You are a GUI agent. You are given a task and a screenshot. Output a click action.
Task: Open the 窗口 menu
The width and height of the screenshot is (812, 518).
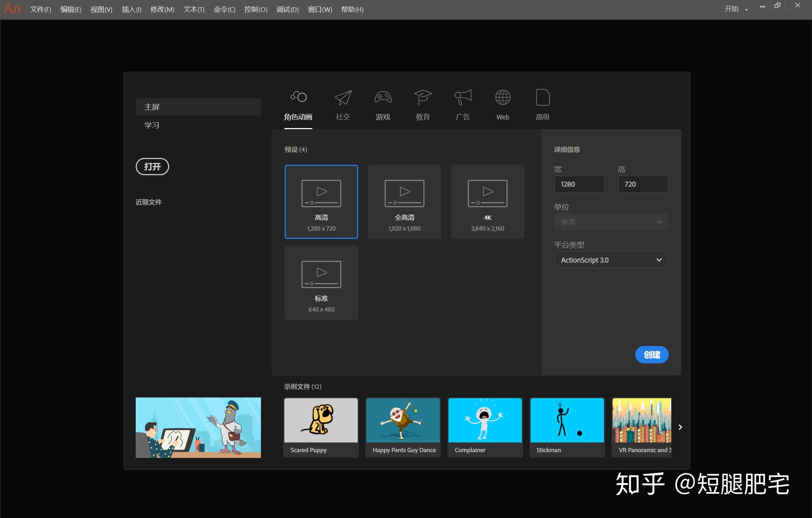[320, 9]
